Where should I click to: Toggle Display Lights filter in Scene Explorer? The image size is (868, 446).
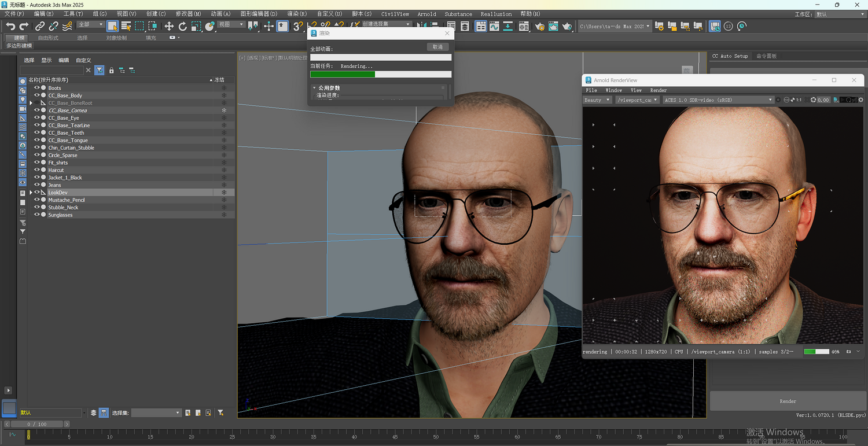[23, 99]
